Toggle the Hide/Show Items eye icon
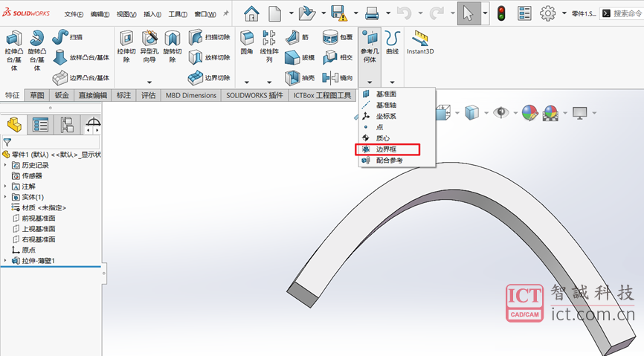Screen dimensions: 644x356 click(502, 112)
